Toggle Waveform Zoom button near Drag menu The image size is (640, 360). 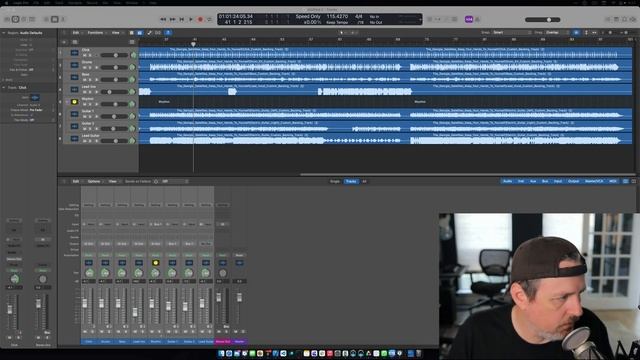(x=576, y=33)
